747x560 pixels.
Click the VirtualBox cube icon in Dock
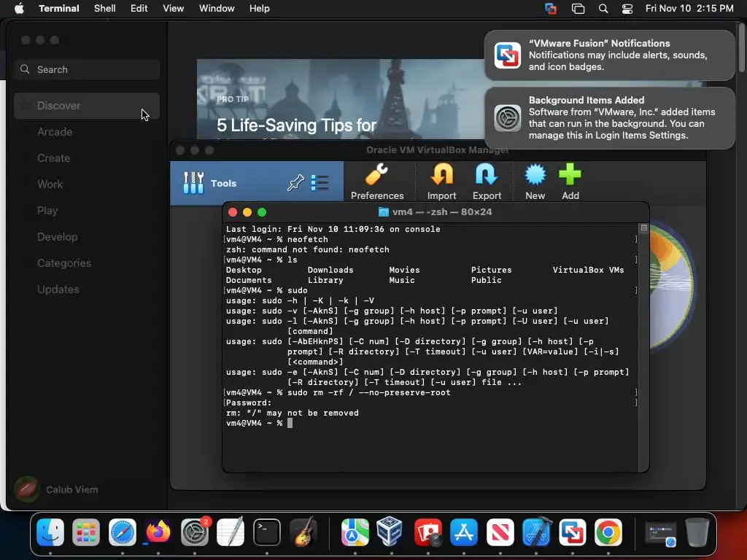[x=391, y=532]
